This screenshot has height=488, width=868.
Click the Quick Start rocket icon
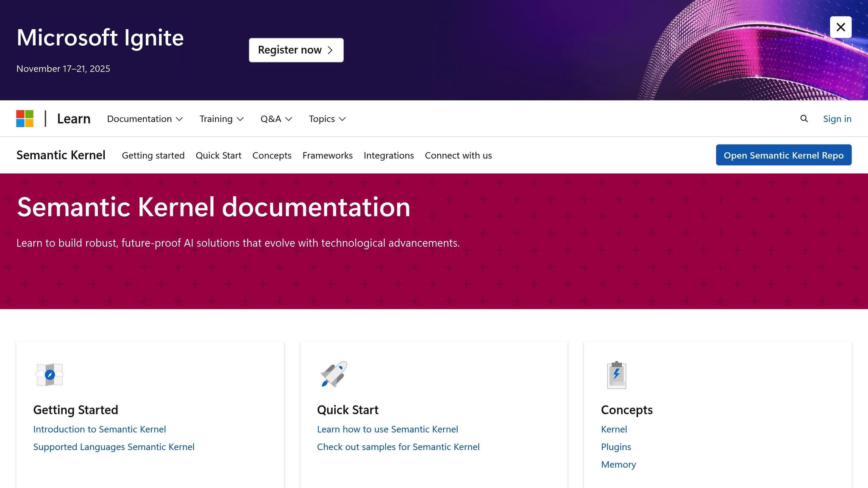coord(334,374)
